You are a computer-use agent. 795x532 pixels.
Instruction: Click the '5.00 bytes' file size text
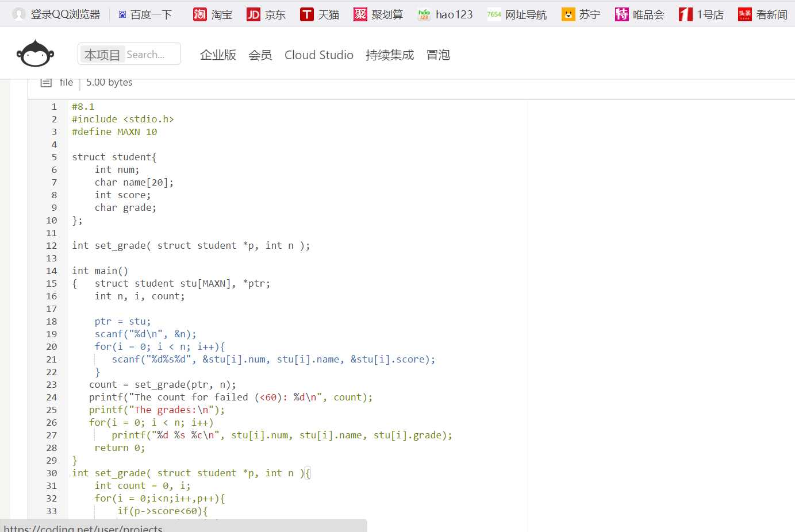[x=109, y=82]
